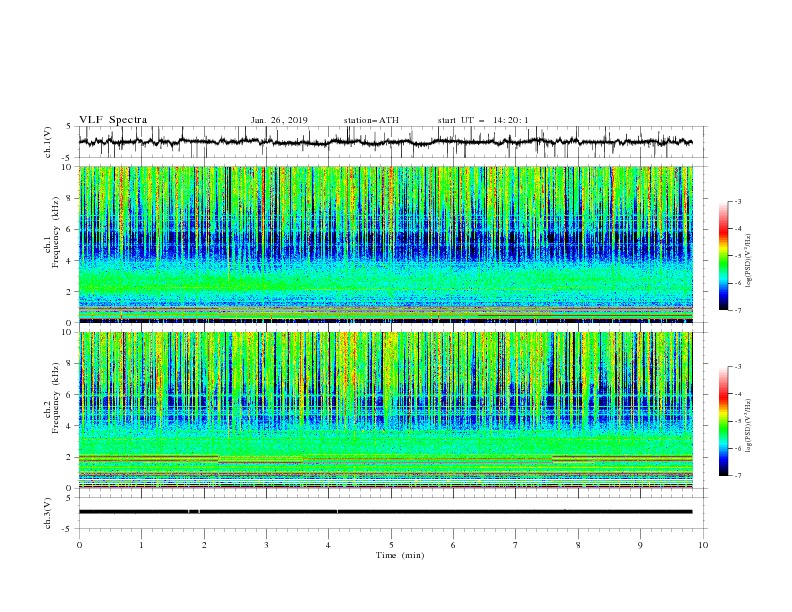Click the "0" time axis tick label

[x=79, y=545]
